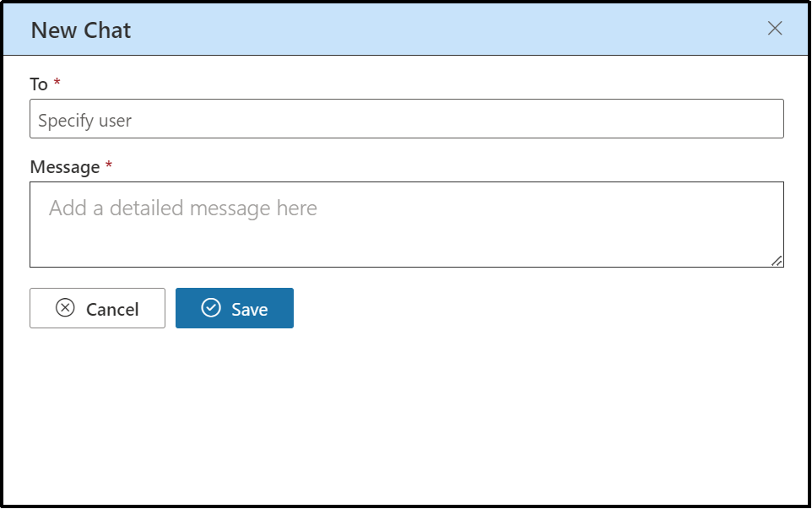Focus the detailed message text area
The width and height of the screenshot is (812, 509).
click(x=407, y=225)
